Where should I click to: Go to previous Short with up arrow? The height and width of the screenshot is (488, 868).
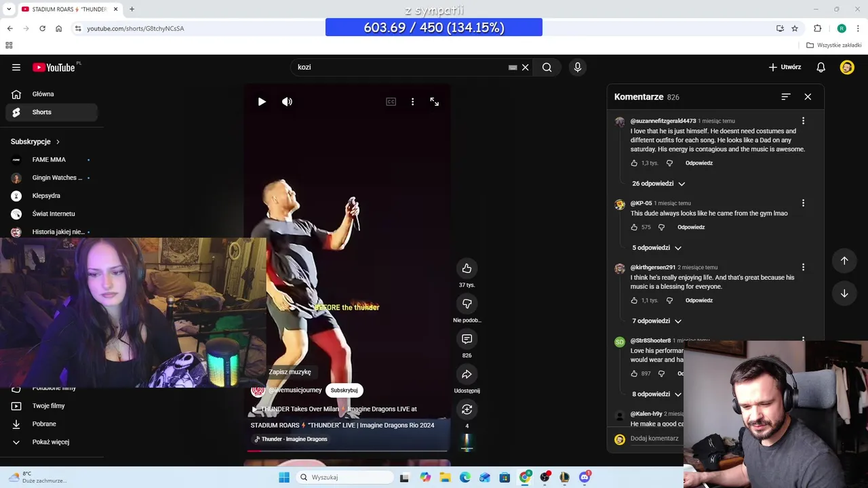844,260
